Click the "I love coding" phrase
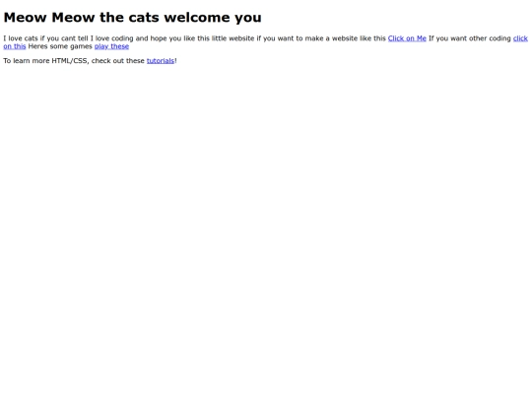This screenshot has width=532, height=399. [111, 38]
